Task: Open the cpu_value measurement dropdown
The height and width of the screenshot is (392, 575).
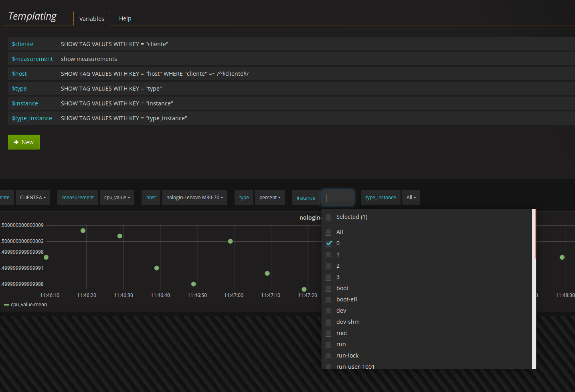Action: 117,198
